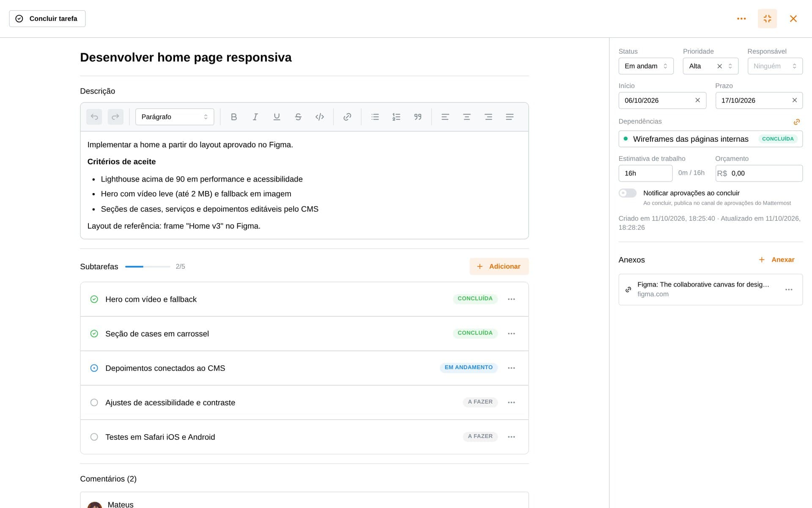
Task: Uncheck Seção de cases em carrossel subtask
Action: tap(94, 334)
